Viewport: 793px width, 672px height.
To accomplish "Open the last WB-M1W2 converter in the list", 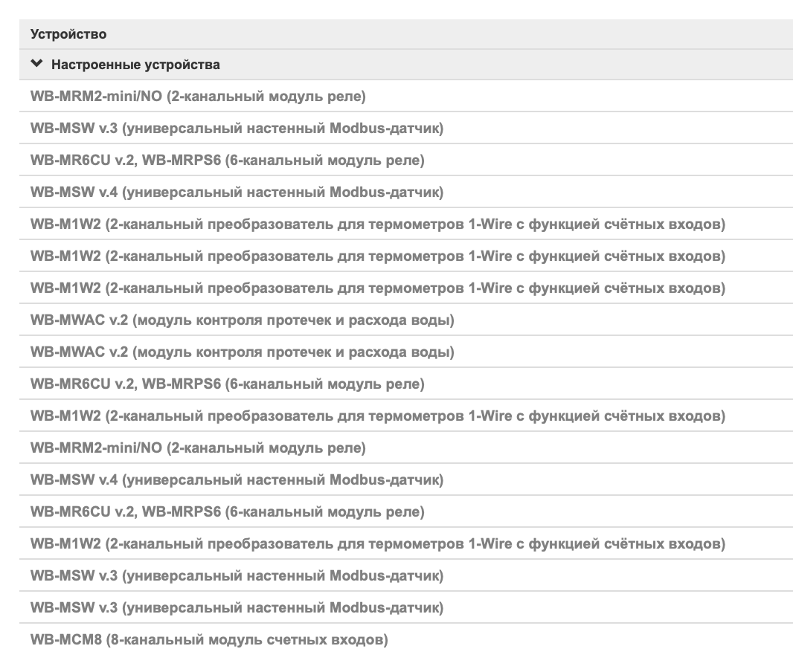I will [406, 543].
